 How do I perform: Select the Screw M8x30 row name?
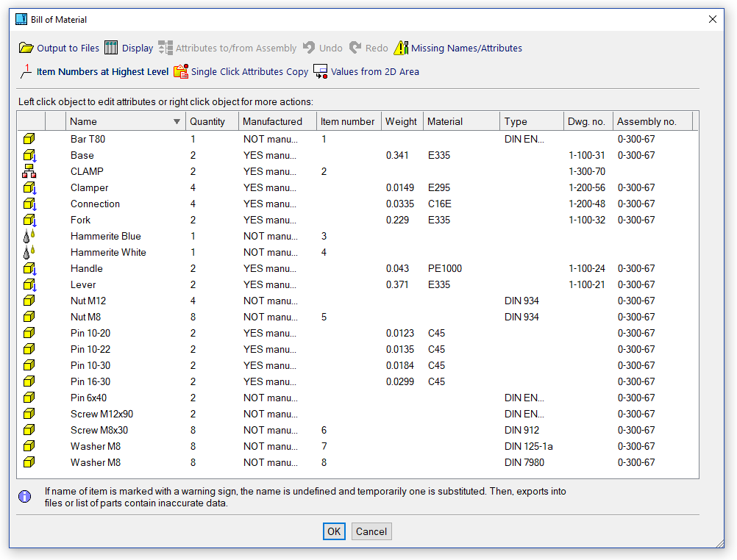pos(99,431)
